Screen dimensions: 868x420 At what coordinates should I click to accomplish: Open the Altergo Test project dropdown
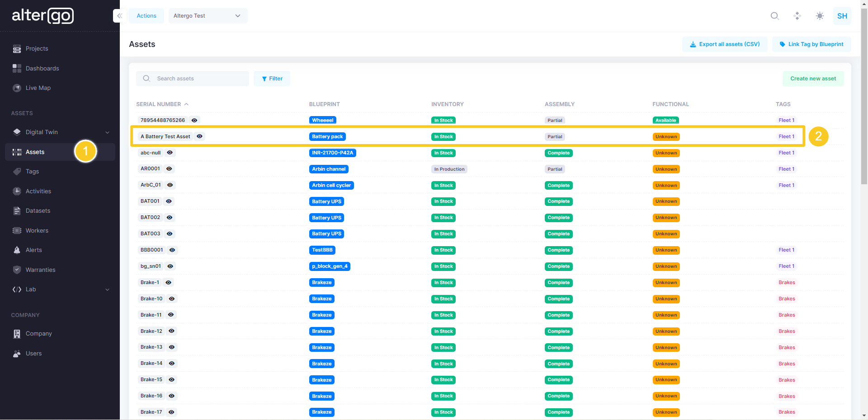click(x=208, y=16)
